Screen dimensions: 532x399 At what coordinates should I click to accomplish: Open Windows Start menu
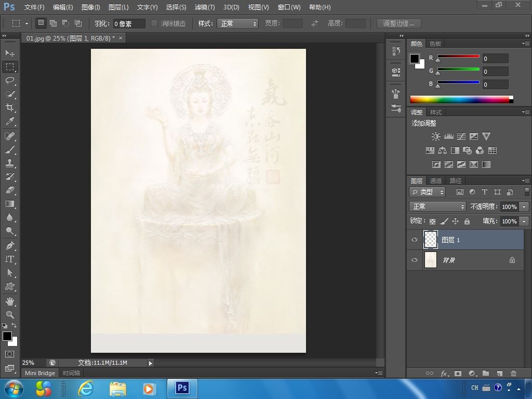coord(14,389)
